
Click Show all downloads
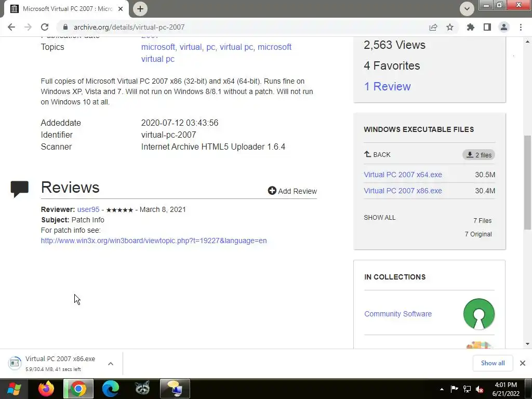tap(493, 363)
